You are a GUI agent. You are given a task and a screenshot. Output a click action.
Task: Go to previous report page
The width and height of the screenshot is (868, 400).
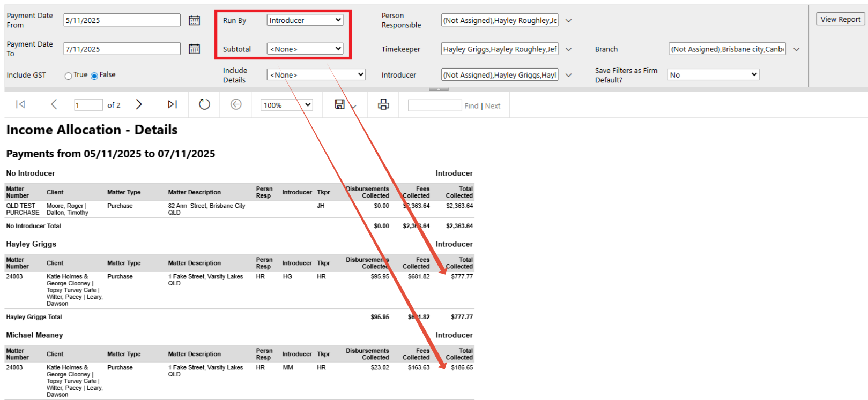coord(54,104)
